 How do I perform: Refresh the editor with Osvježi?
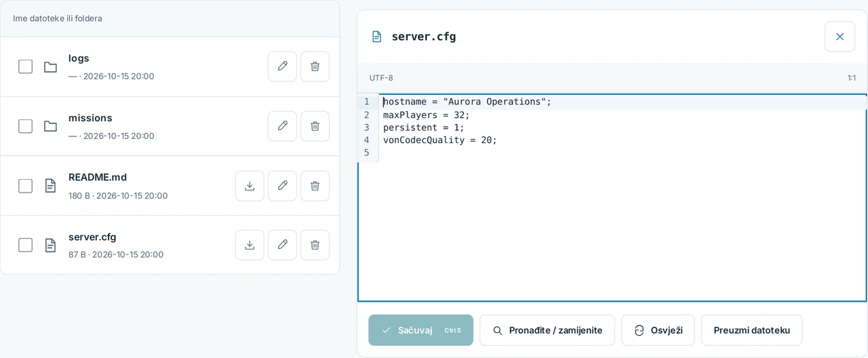coord(658,330)
